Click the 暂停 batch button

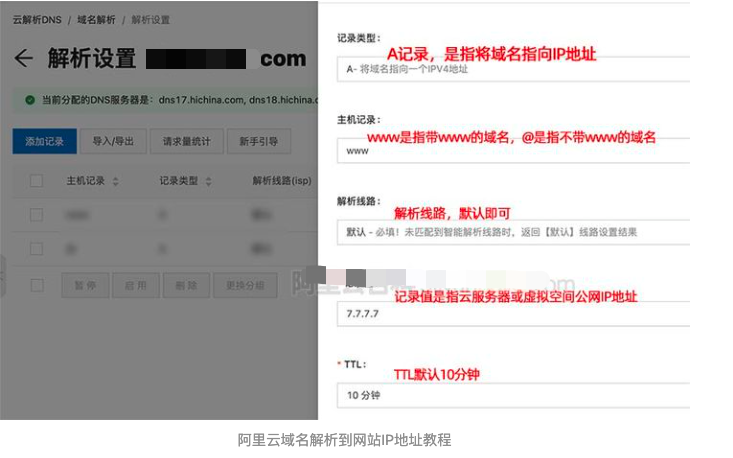[85, 285]
